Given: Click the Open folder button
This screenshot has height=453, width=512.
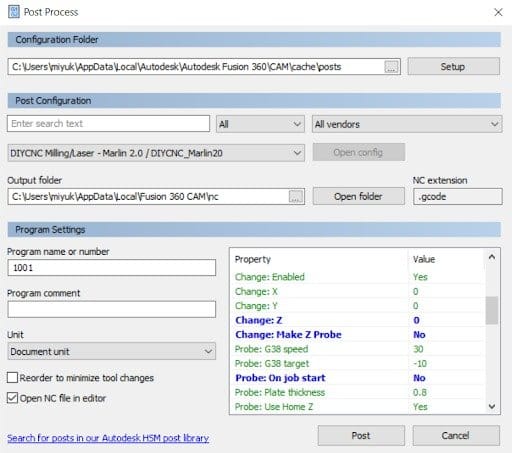Looking at the screenshot, I should pyautogui.click(x=359, y=196).
